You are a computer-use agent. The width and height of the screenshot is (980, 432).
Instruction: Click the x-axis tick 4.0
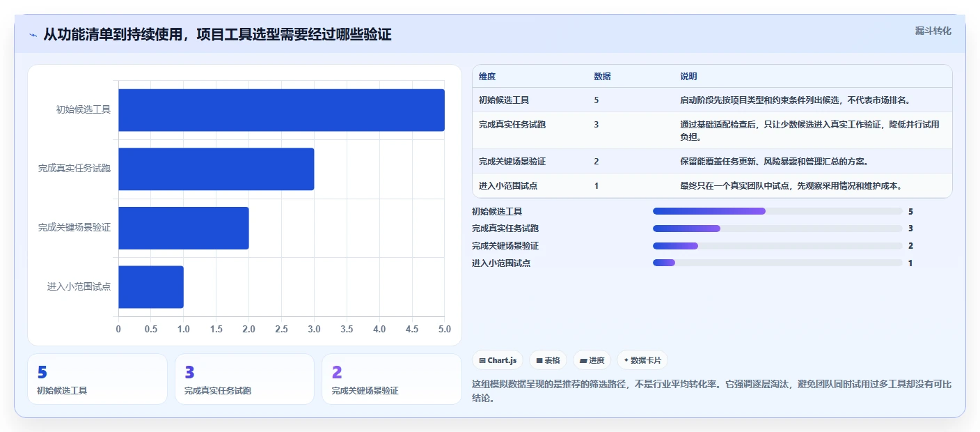point(379,329)
